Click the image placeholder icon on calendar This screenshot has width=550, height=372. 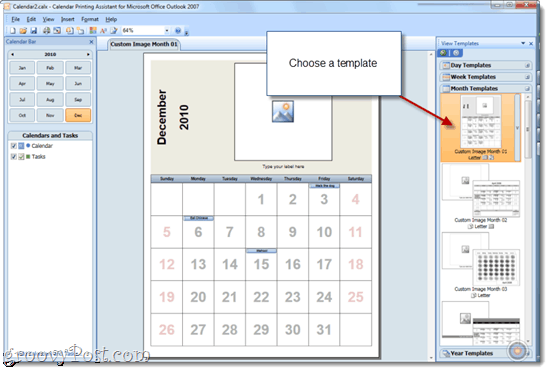(x=283, y=111)
